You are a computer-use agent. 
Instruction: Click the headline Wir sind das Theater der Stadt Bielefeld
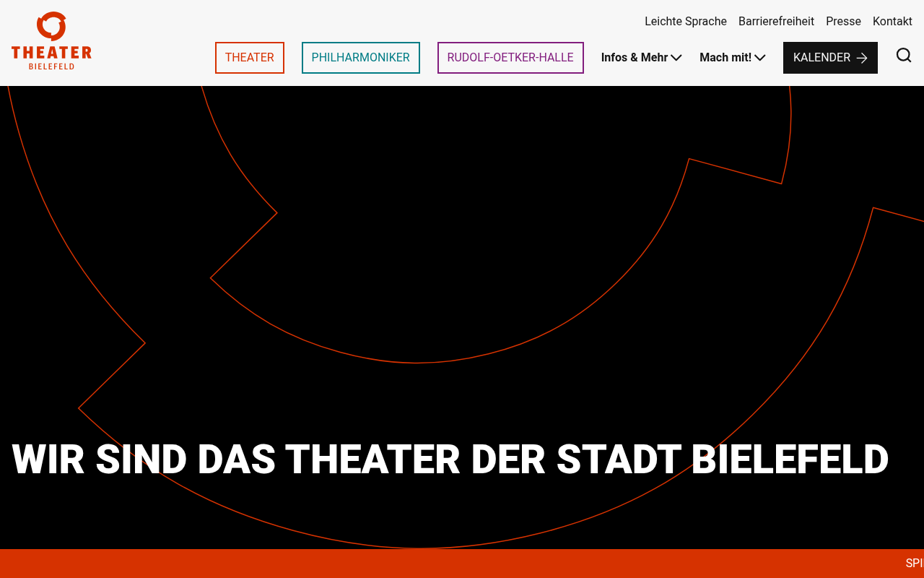pyautogui.click(x=450, y=460)
